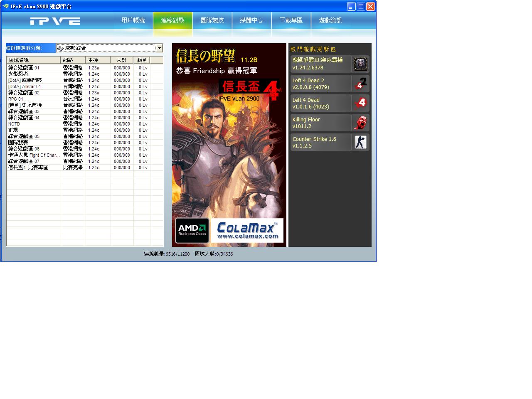Image resolution: width=532 pixels, height=399 pixels.
Task: Click the 連線數量:6516/11200 status text
Action: tap(167, 254)
